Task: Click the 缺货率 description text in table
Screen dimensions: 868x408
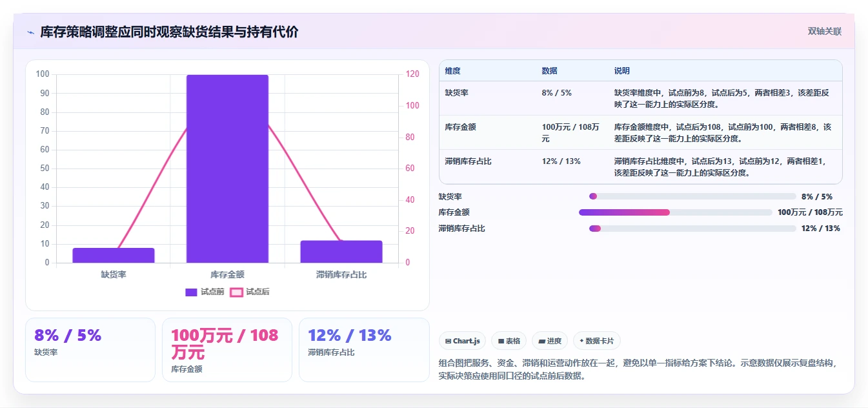Action: [x=723, y=98]
